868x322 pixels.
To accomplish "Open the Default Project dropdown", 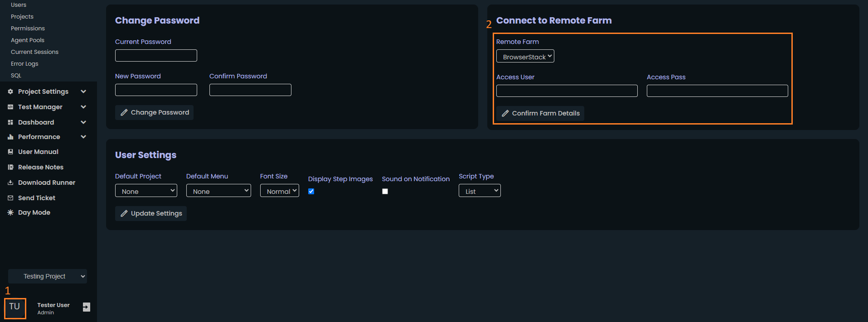I will pos(146,191).
